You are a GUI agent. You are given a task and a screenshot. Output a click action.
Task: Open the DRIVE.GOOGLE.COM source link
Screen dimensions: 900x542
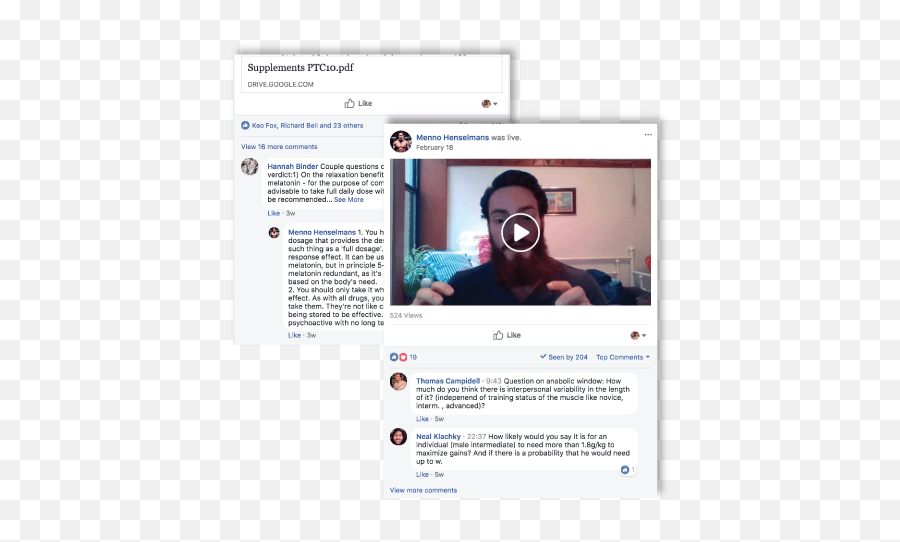coord(281,84)
